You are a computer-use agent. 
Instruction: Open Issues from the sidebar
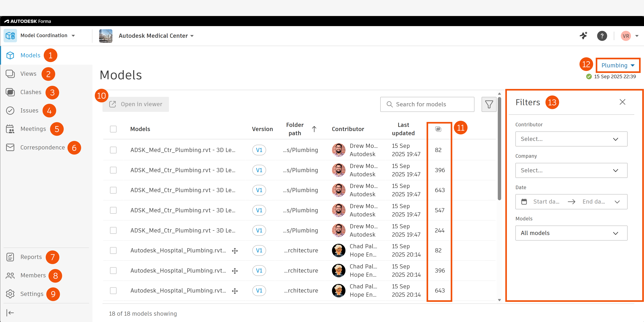coord(29,110)
